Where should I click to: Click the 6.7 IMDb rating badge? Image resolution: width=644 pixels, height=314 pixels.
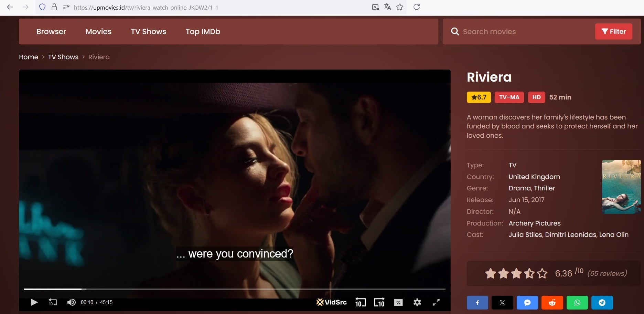tap(479, 97)
